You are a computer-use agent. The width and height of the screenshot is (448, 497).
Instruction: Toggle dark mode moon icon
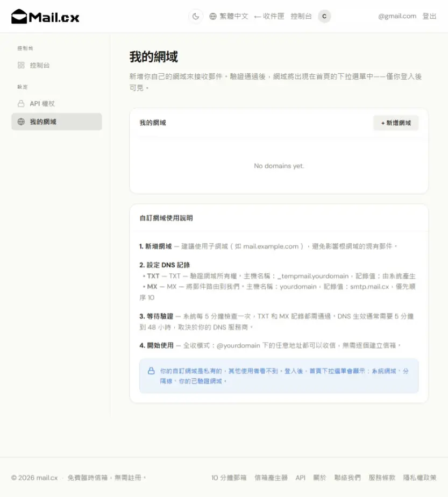(196, 16)
